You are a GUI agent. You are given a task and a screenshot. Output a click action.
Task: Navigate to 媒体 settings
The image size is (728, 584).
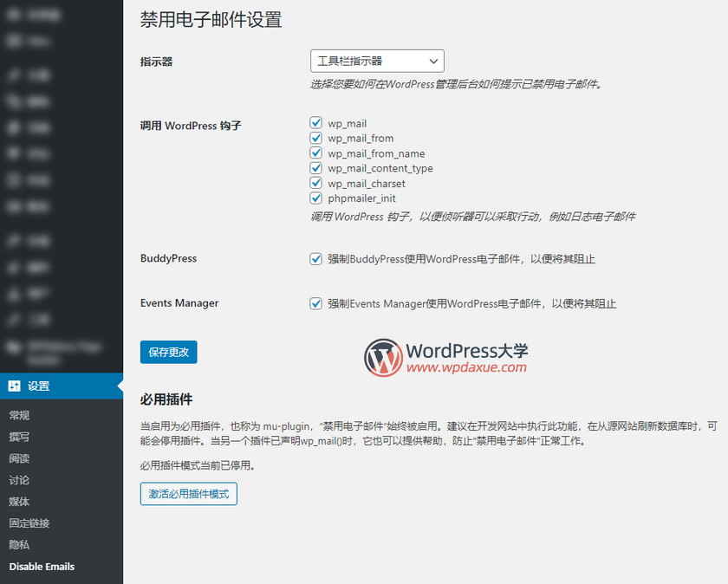(19, 502)
